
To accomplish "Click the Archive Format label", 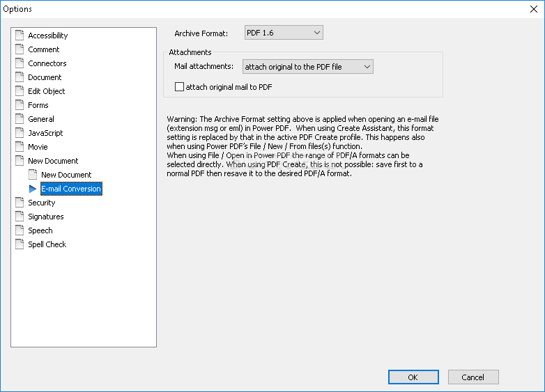I will coord(201,33).
